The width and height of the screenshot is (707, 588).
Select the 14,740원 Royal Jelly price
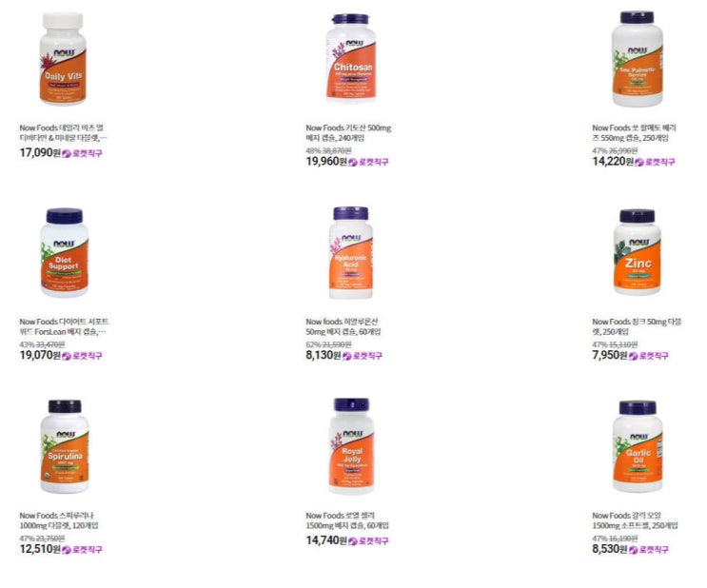click(x=326, y=540)
